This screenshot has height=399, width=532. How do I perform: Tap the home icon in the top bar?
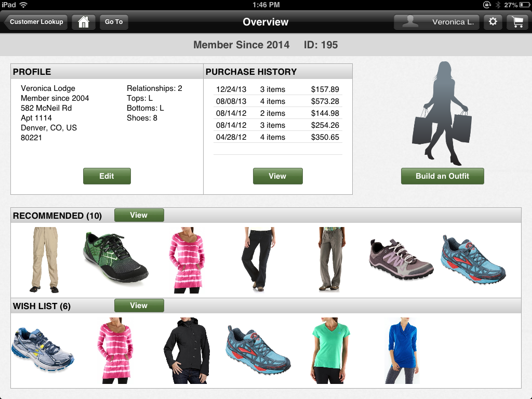point(83,22)
